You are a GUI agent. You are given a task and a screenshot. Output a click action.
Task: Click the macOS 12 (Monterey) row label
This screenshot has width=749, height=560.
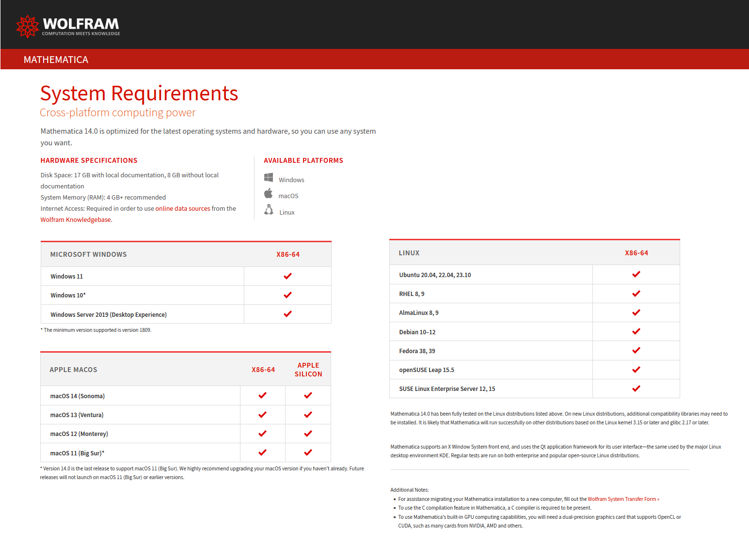pyautogui.click(x=80, y=434)
